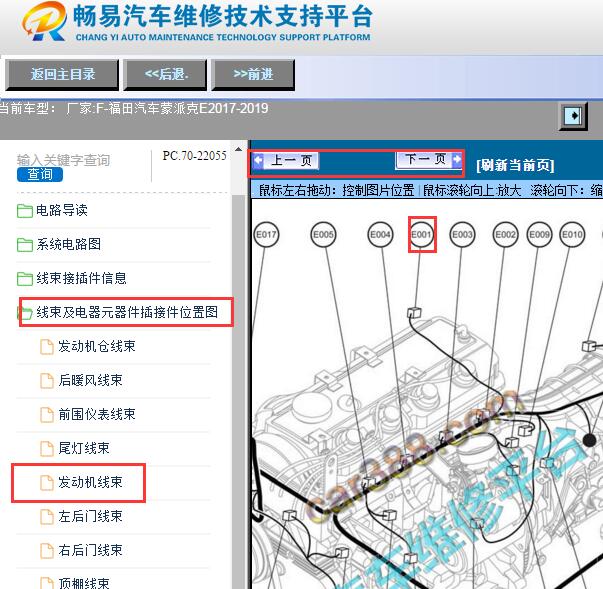Focus the 输入关键字查询 search field
Image resolution: width=603 pixels, height=589 pixels.
pos(63,160)
